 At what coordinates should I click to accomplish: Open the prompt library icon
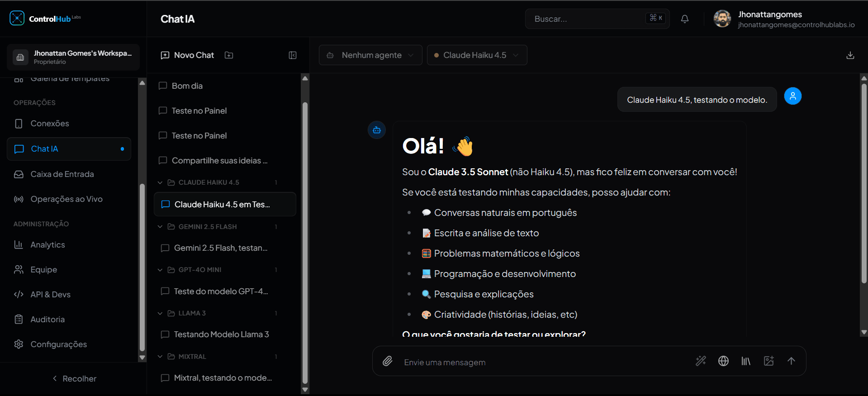pyautogui.click(x=746, y=361)
